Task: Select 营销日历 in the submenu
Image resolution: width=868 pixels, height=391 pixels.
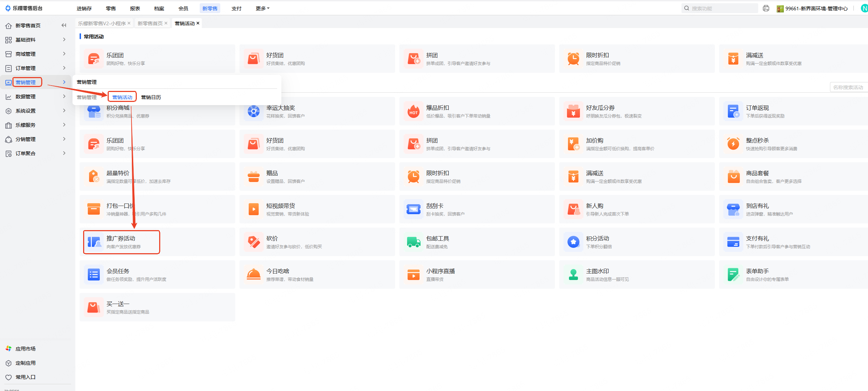Action: point(151,97)
